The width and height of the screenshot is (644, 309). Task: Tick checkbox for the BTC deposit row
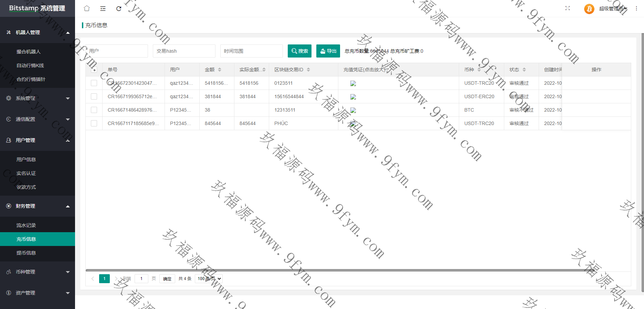tap(94, 110)
